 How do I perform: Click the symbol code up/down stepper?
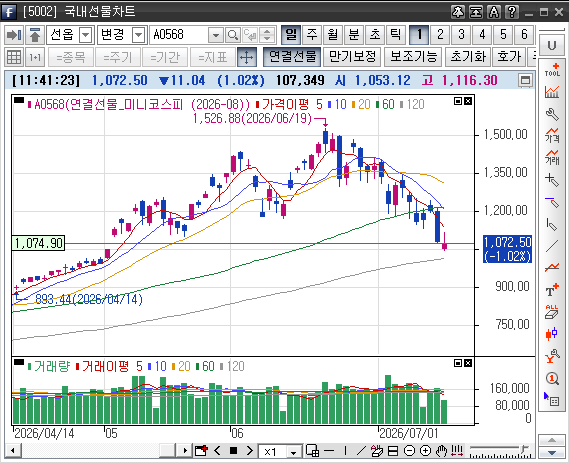[x=267, y=35]
